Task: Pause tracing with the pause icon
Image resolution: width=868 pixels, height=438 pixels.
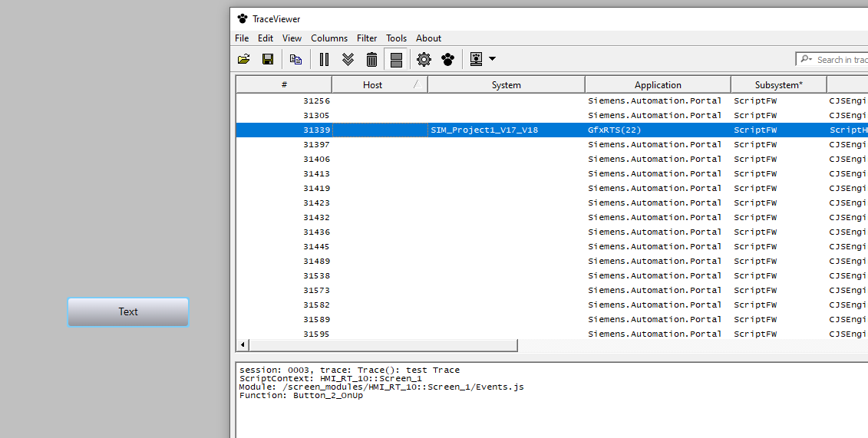Action: pos(324,59)
